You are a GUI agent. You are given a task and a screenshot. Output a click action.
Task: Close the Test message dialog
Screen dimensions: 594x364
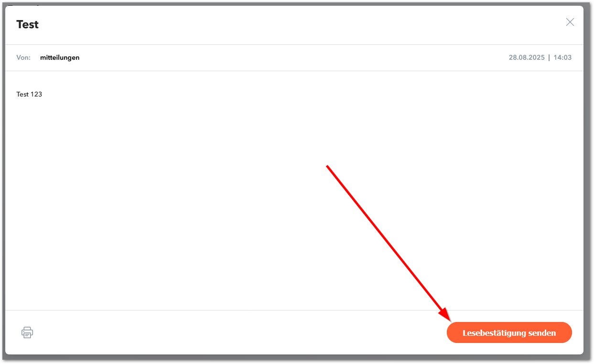coord(570,22)
